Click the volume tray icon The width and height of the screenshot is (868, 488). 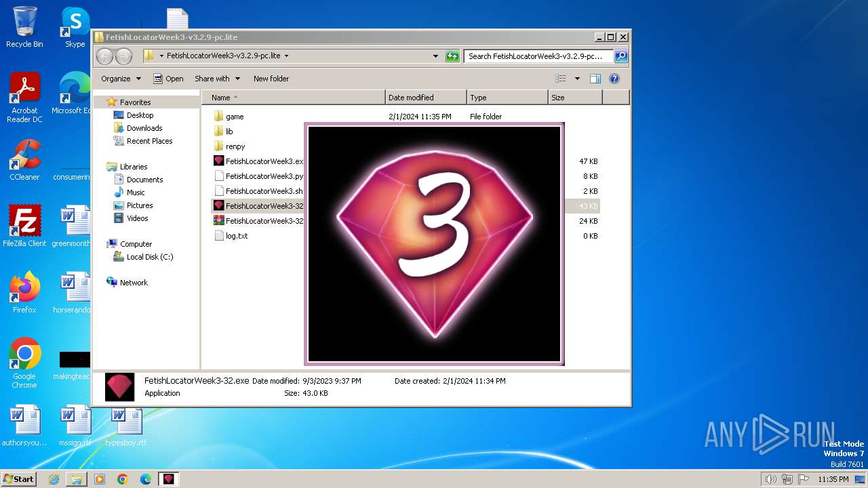(770, 479)
